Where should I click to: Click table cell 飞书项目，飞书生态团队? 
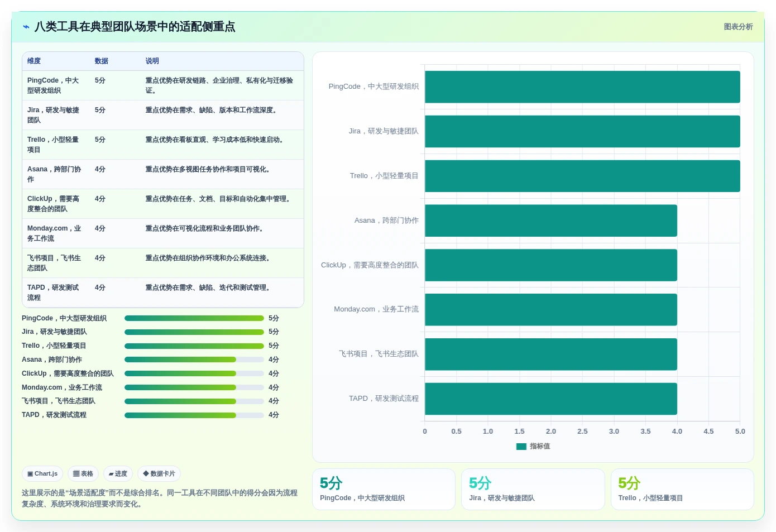pyautogui.click(x=55, y=263)
